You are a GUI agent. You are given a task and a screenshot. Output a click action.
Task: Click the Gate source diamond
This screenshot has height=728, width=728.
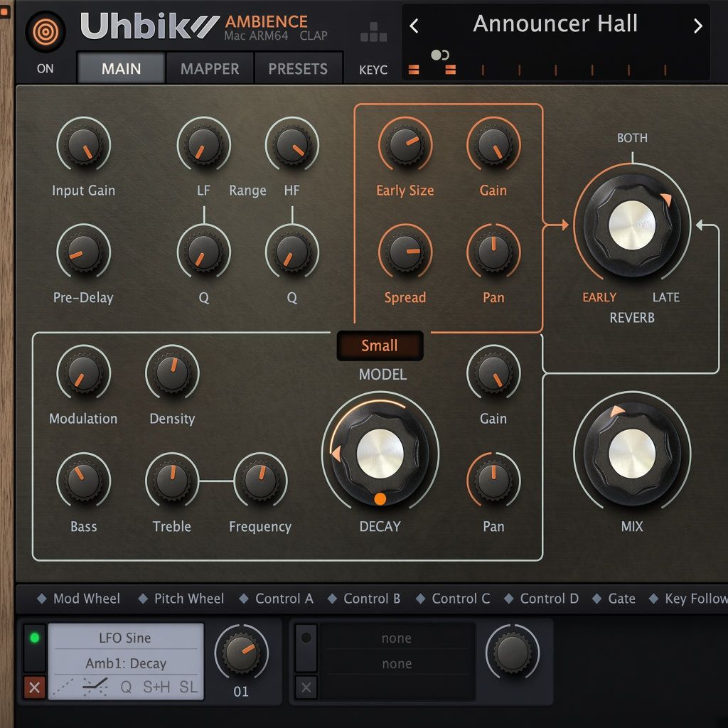[597, 599]
